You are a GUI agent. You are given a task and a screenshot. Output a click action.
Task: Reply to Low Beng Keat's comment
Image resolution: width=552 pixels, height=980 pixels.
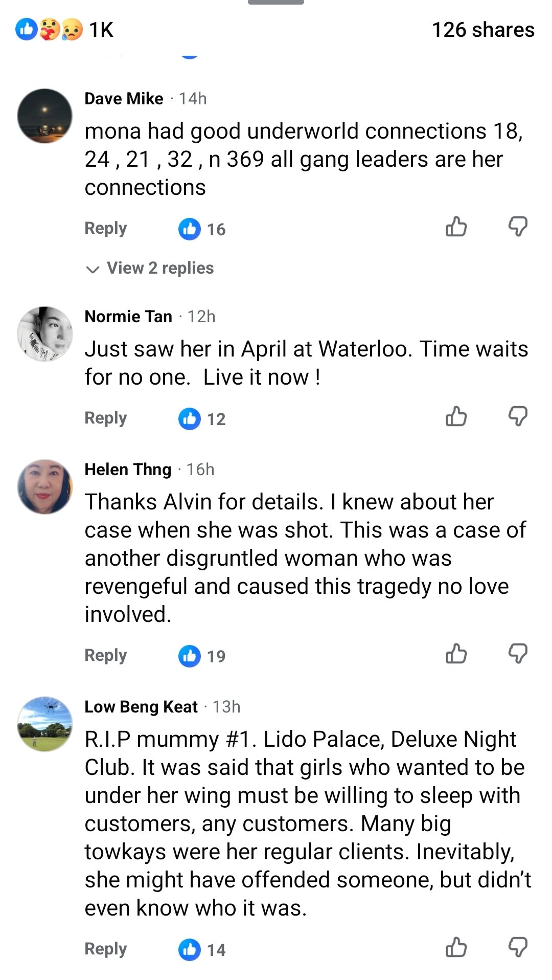(x=105, y=949)
